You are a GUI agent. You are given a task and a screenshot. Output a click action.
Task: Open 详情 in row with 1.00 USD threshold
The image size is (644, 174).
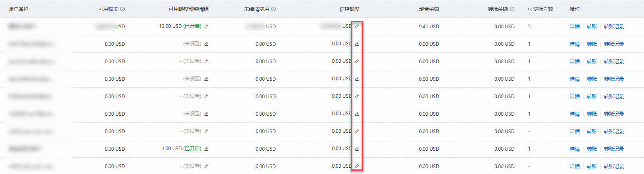(575, 149)
